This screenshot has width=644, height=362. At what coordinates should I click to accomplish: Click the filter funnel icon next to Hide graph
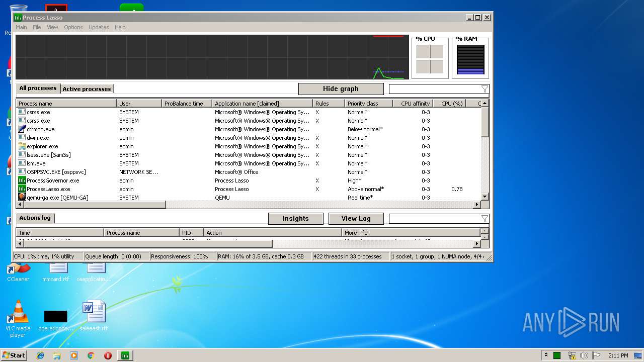click(484, 89)
